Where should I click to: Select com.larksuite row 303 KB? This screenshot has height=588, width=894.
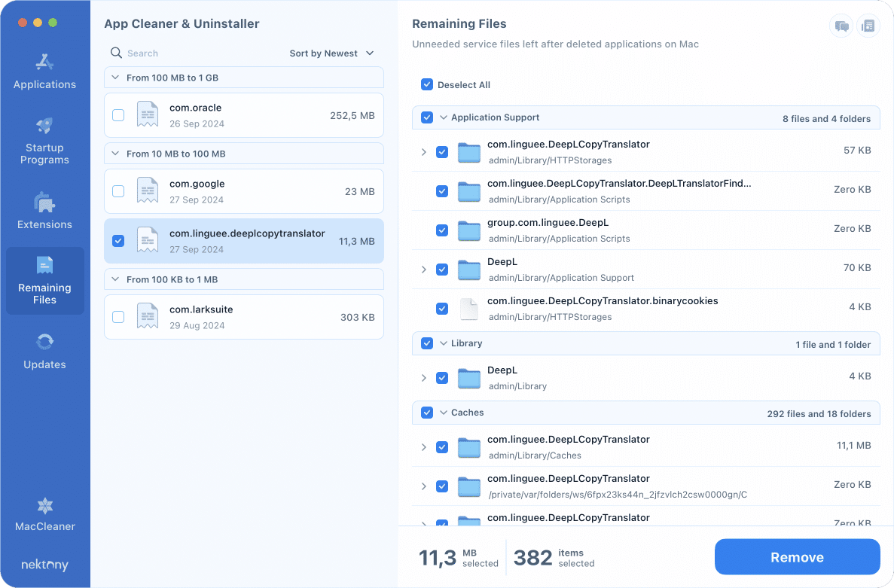click(x=244, y=317)
